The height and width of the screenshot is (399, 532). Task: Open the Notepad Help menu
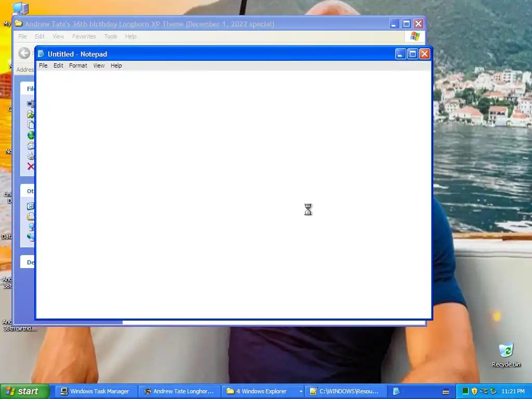pos(116,65)
